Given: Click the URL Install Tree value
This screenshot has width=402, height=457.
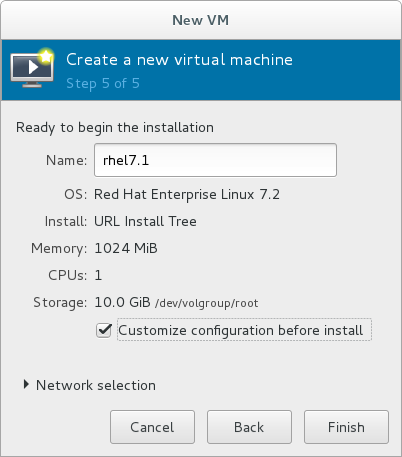Looking at the screenshot, I should [x=145, y=221].
